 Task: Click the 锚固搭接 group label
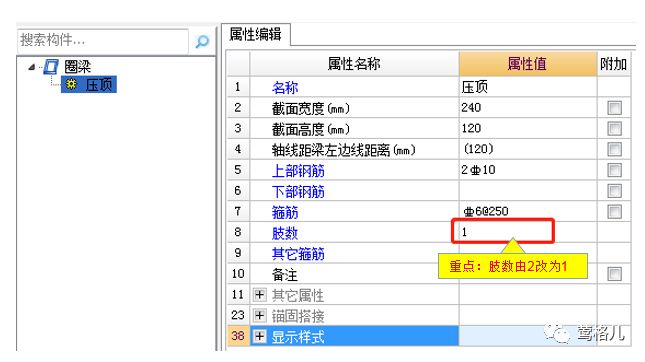pyautogui.click(x=298, y=316)
